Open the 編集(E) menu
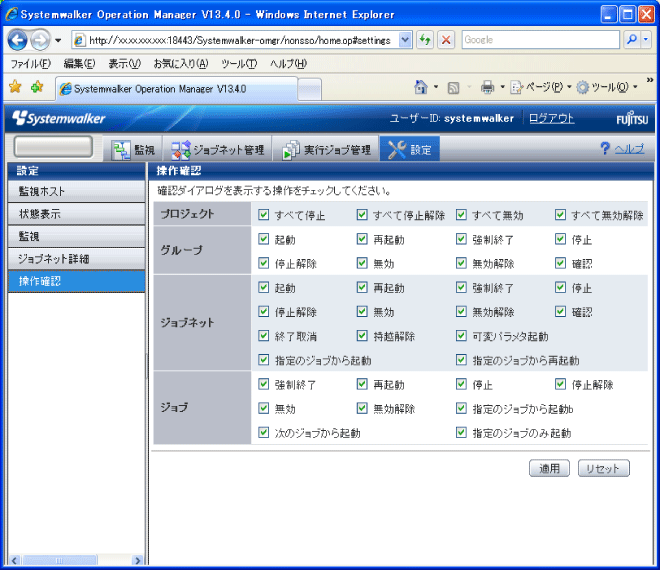 (x=79, y=64)
